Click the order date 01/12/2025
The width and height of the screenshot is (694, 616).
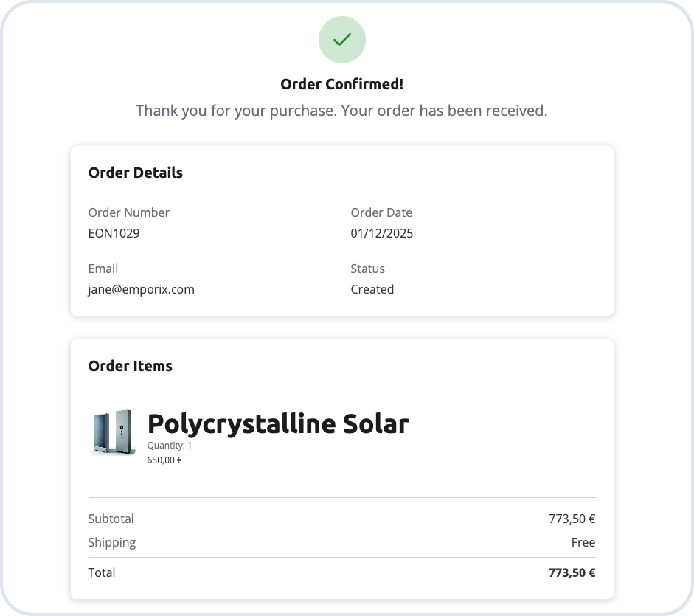pos(381,233)
